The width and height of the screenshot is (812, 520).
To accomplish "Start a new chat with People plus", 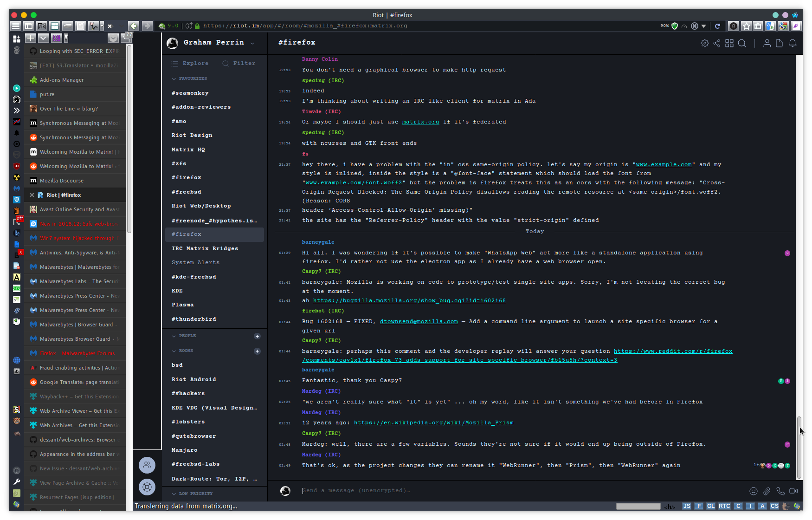I will [x=257, y=337].
